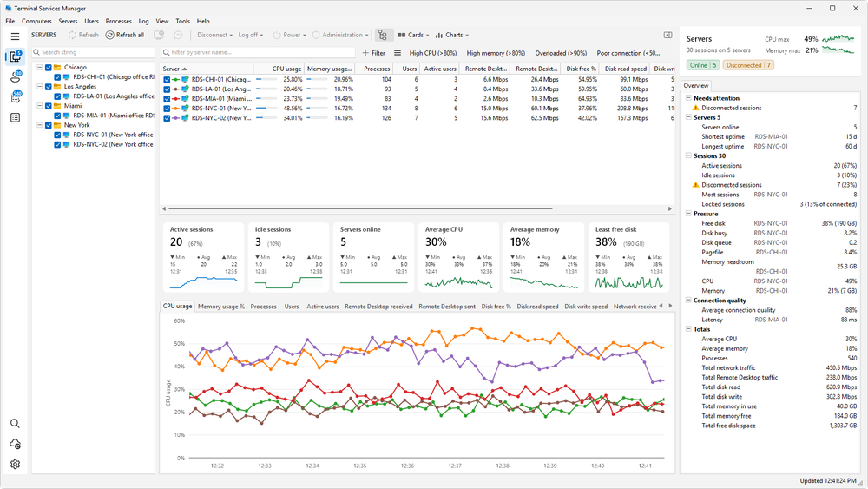
Task: Click the Chicago folder icon in tree
Action: click(x=57, y=68)
